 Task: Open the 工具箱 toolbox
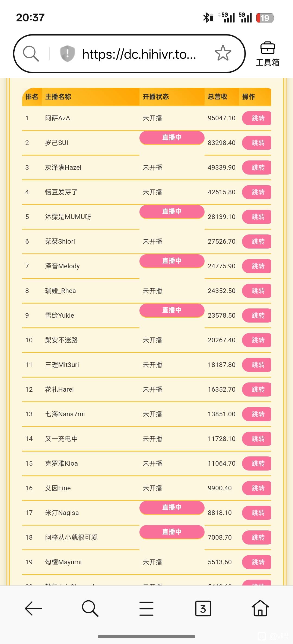tap(267, 54)
